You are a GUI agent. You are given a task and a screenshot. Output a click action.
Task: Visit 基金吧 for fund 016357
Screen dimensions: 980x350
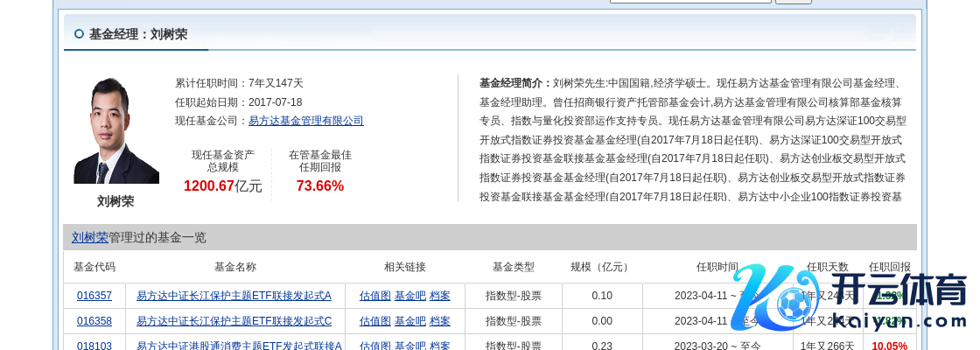410,296
